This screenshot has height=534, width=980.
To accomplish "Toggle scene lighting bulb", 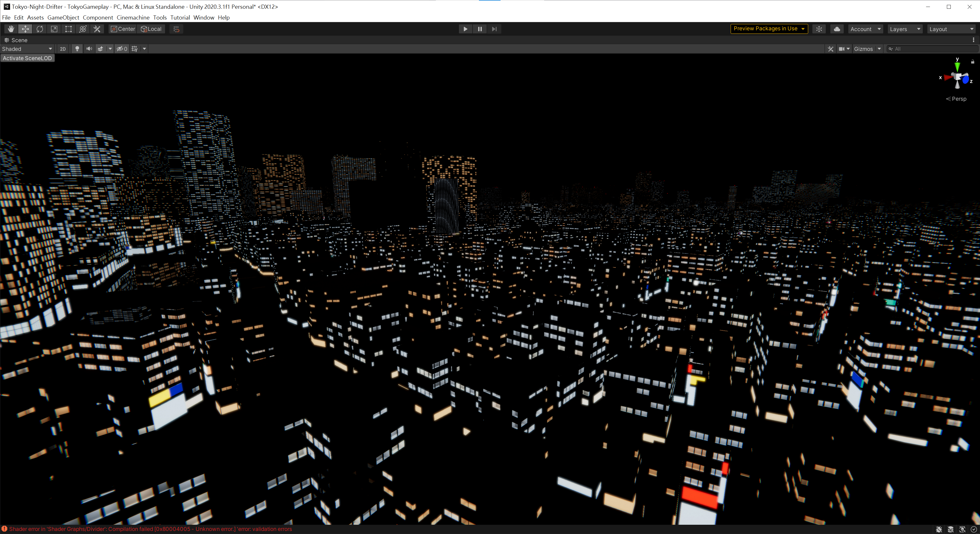I will 77,49.
